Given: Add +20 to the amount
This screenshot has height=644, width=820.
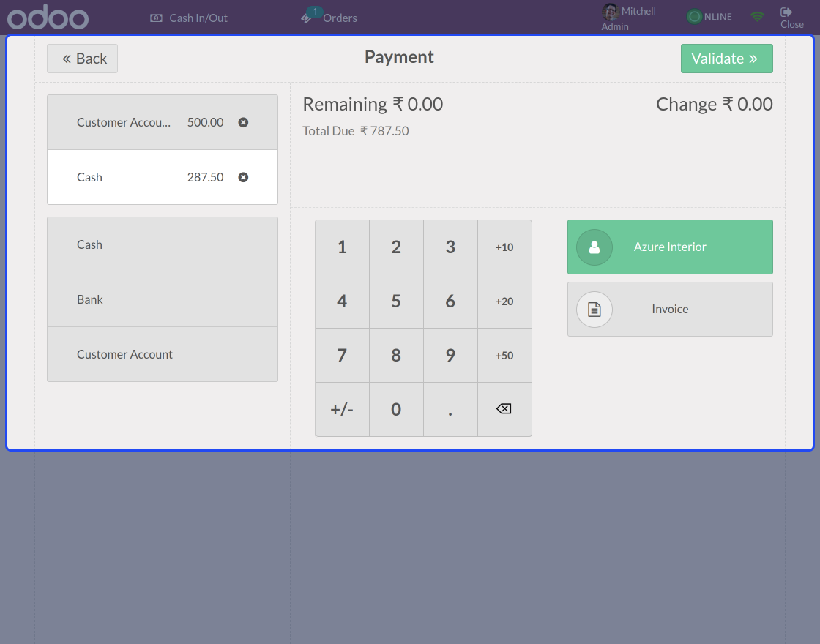Looking at the screenshot, I should point(504,301).
